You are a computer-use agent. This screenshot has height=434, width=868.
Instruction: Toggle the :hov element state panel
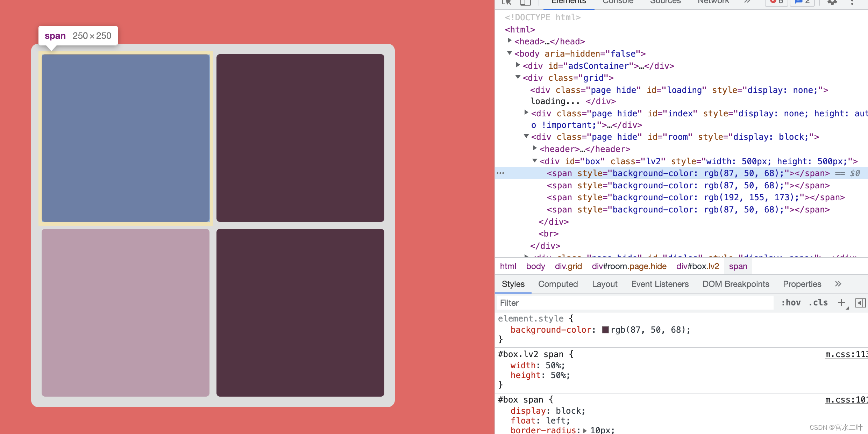(791, 303)
